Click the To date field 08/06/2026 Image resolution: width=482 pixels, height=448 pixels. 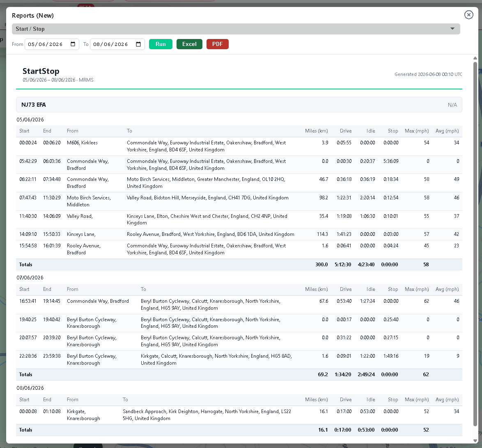(x=117, y=44)
